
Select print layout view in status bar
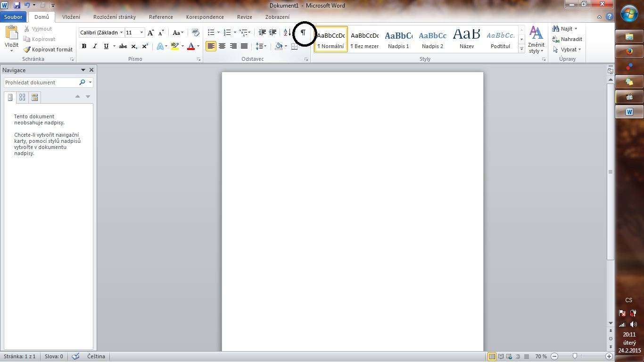click(x=492, y=357)
